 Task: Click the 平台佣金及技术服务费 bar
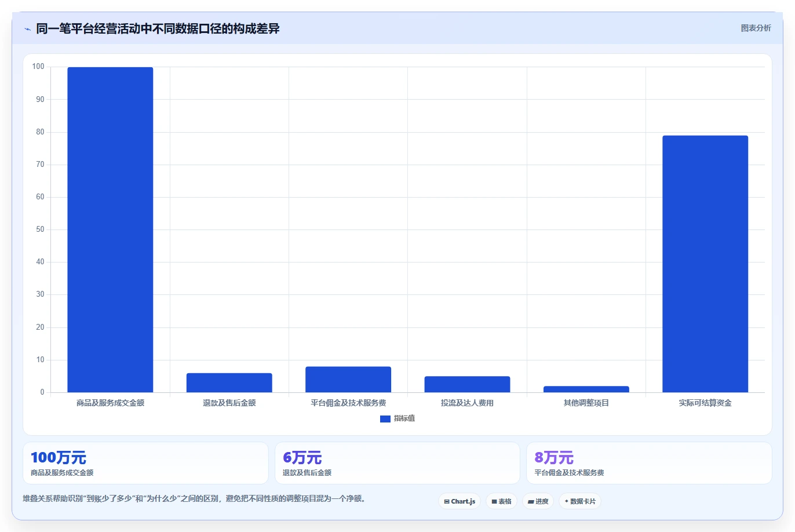[x=348, y=379]
